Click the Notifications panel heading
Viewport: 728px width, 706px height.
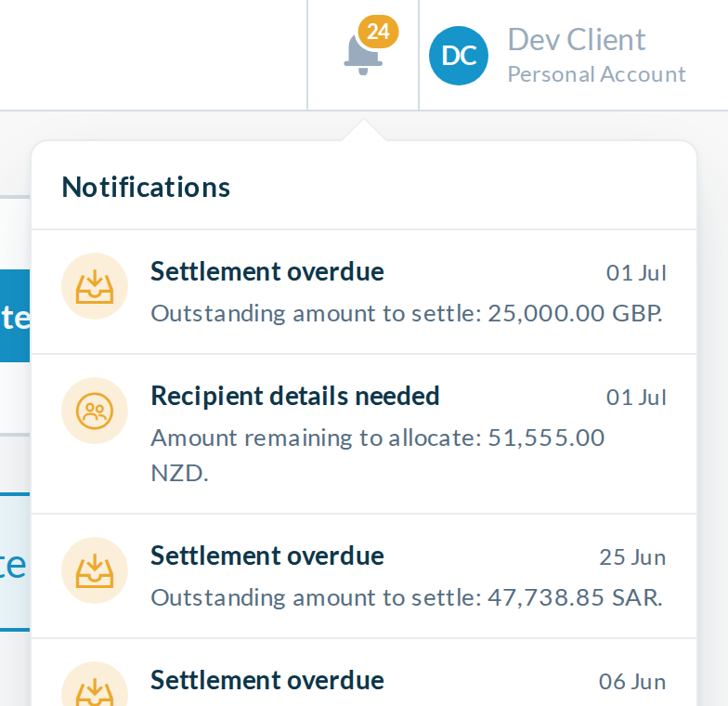[146, 188]
